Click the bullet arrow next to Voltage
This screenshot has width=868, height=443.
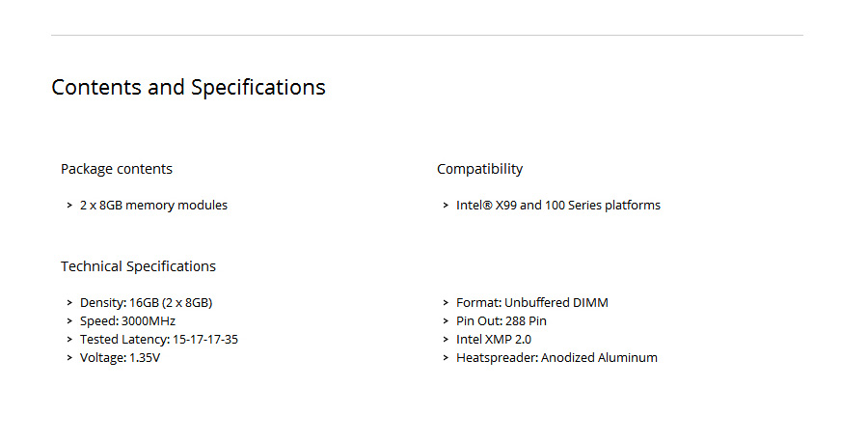(x=69, y=358)
